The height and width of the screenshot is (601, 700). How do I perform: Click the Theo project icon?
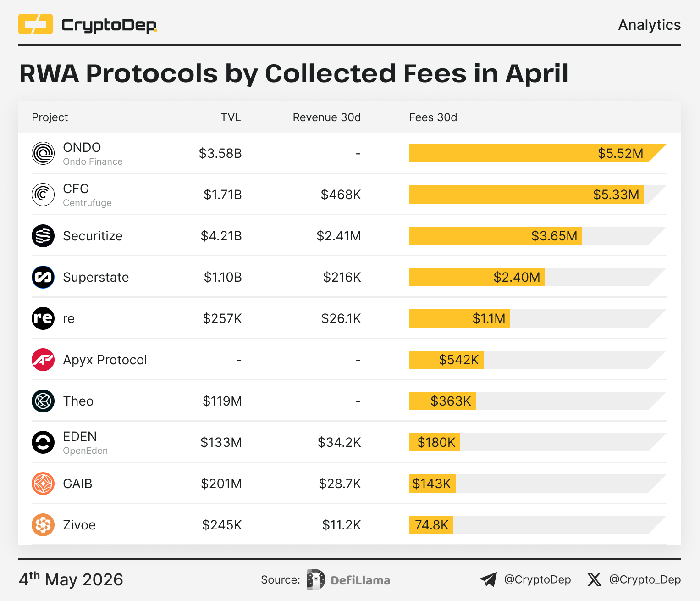coord(43,401)
